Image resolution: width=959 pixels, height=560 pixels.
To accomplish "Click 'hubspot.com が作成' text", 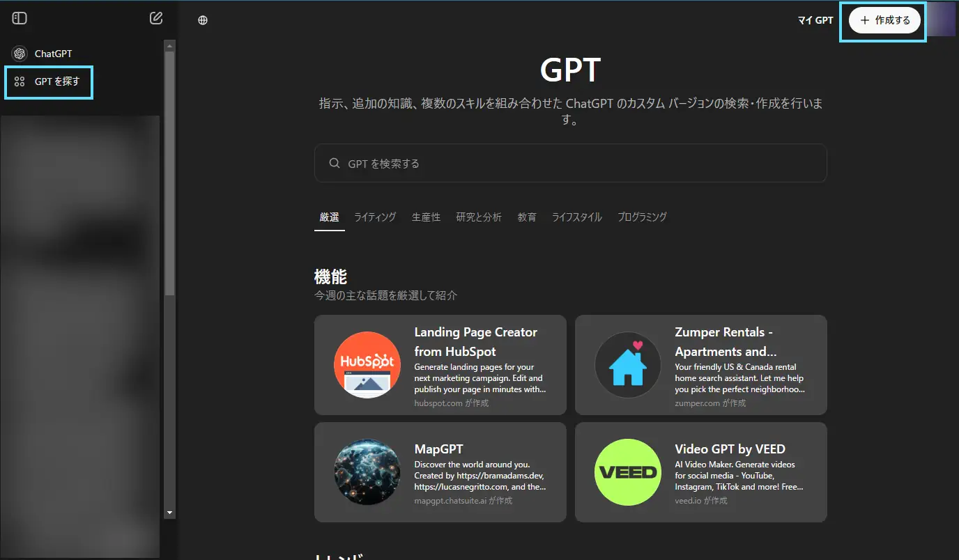I will 452,403.
